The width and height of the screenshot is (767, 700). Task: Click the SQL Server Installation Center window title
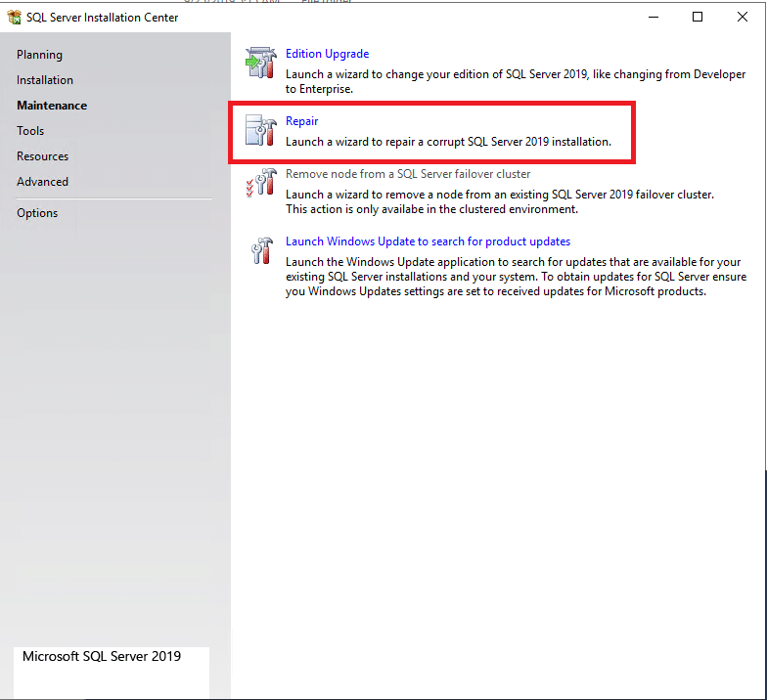[102, 18]
